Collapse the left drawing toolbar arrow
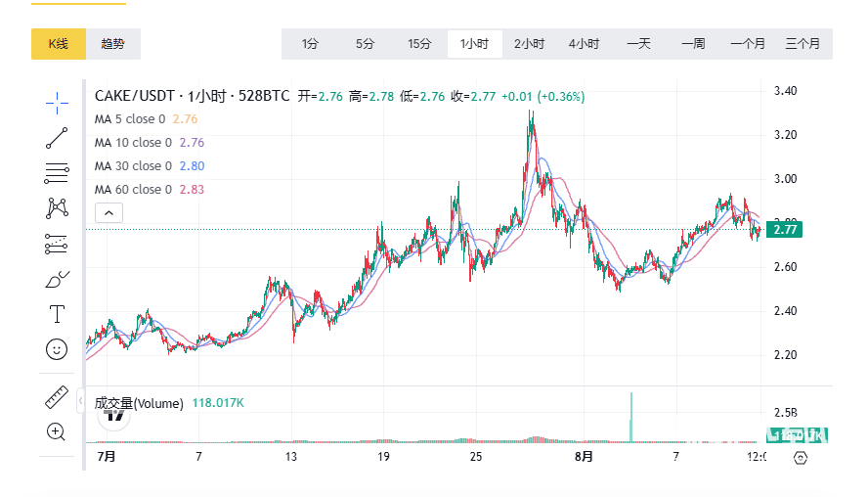This screenshot has width=868, height=497. [x=80, y=399]
